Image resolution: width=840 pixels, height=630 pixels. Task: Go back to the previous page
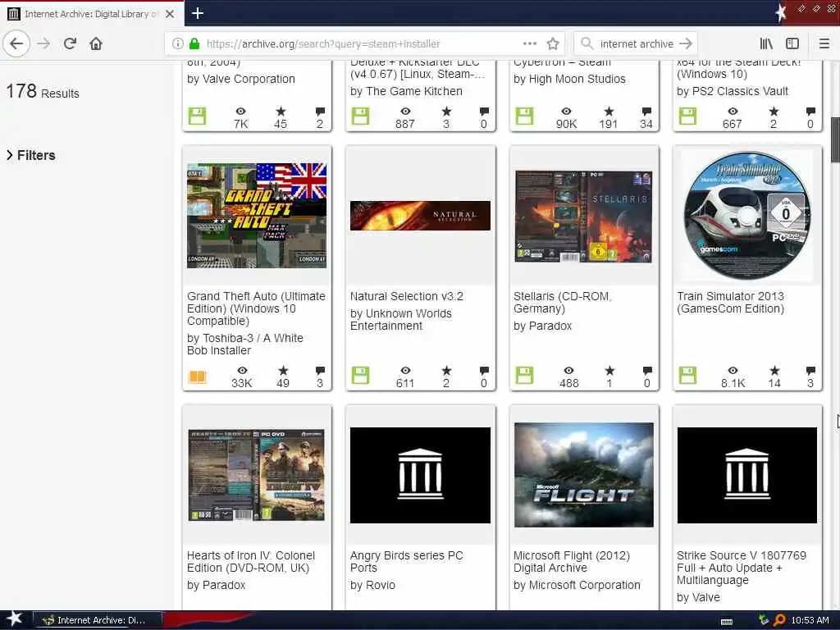(x=16, y=43)
